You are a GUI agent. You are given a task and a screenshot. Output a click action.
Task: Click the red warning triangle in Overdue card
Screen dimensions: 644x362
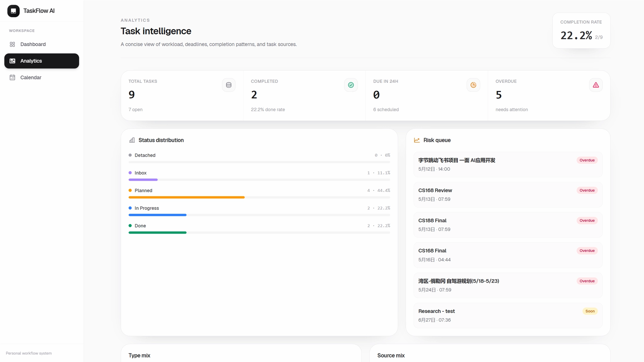[x=596, y=85]
